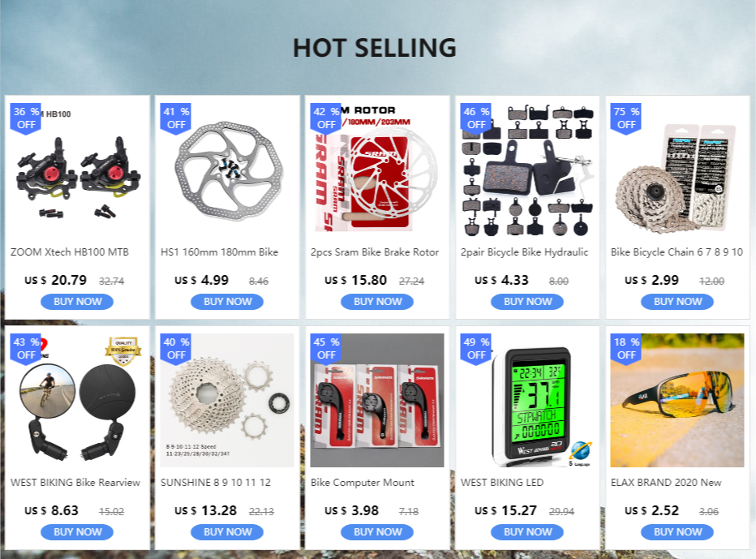756x559 pixels.
Task: Click Buy Now for 2pair Hydraulic brake pads
Action: pyautogui.click(x=527, y=302)
